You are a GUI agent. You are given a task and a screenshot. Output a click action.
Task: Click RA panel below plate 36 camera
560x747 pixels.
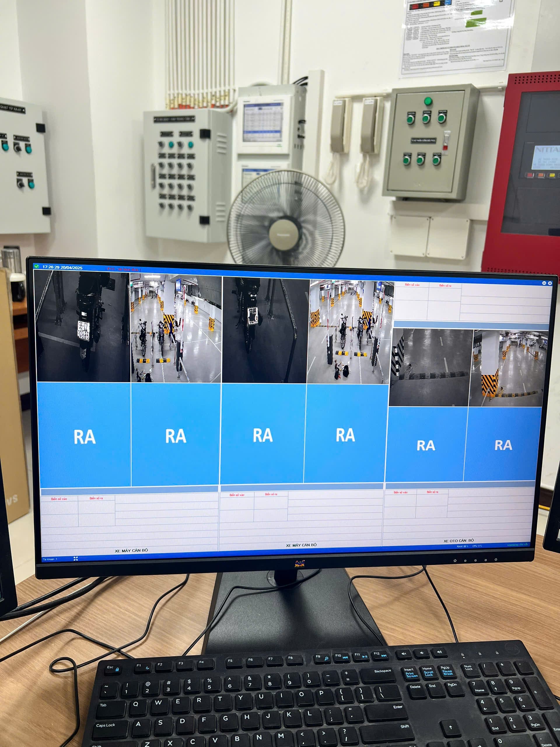click(x=84, y=434)
